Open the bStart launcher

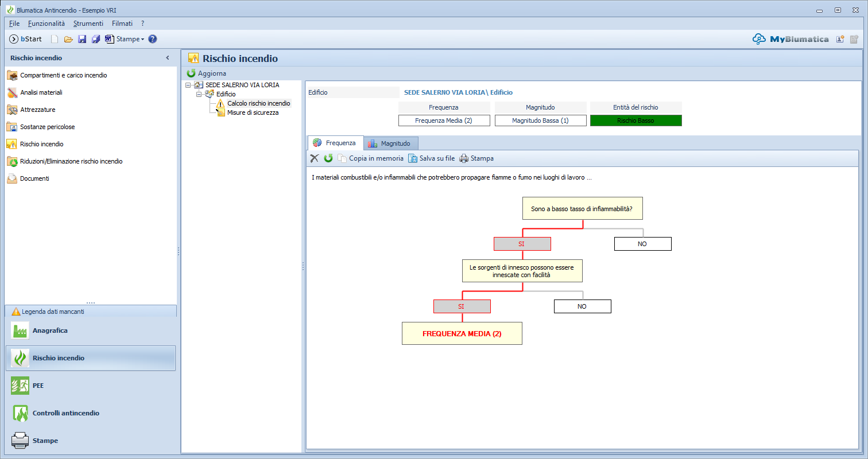coord(26,39)
